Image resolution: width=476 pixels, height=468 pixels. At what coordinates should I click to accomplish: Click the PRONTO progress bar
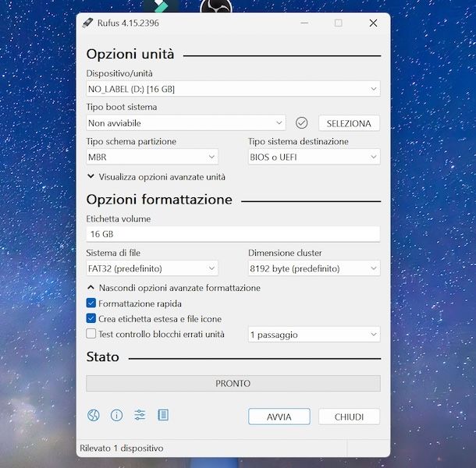point(233,383)
